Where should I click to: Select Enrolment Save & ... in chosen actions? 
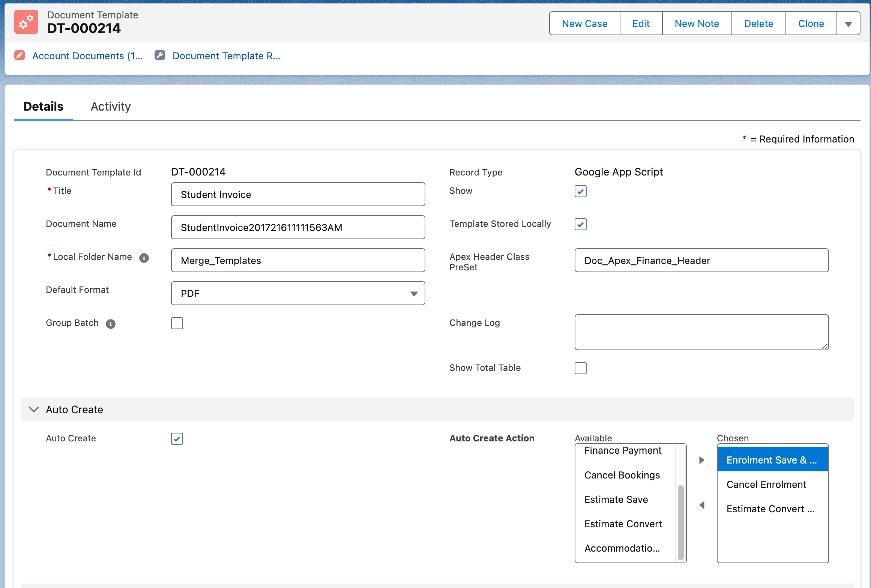(x=771, y=459)
